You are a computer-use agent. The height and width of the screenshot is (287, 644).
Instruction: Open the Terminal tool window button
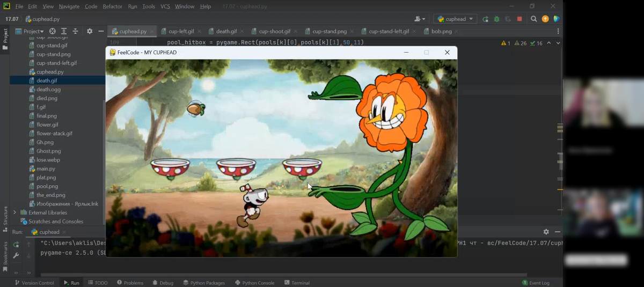point(297,283)
